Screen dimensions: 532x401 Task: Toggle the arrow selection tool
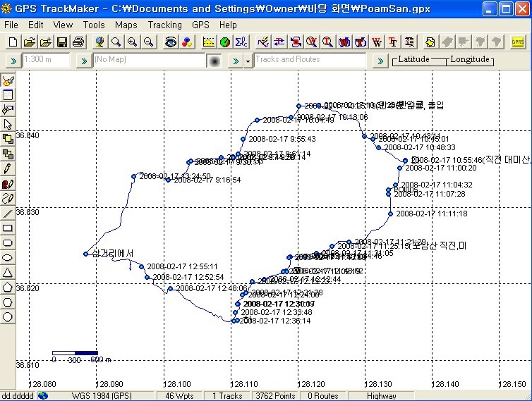(8, 124)
